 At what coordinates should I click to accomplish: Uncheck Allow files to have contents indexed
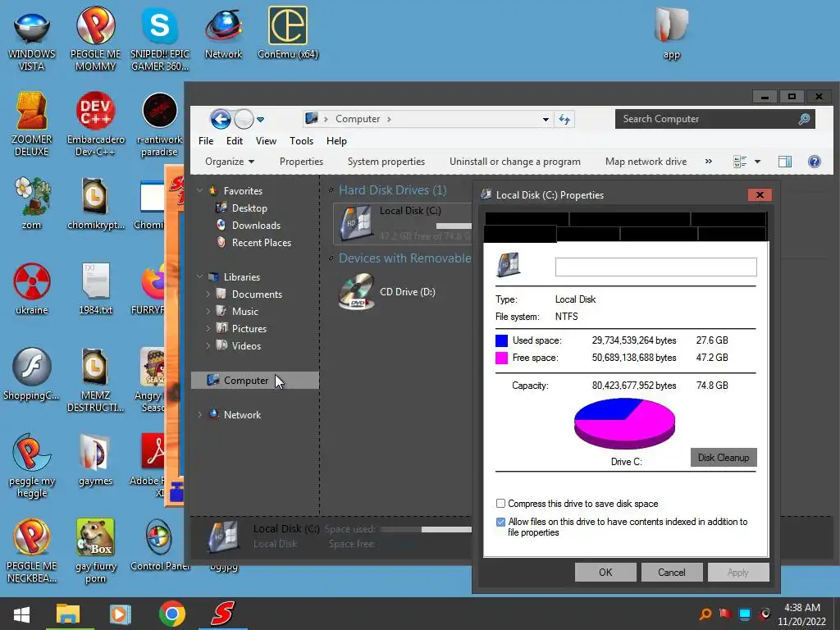point(500,522)
